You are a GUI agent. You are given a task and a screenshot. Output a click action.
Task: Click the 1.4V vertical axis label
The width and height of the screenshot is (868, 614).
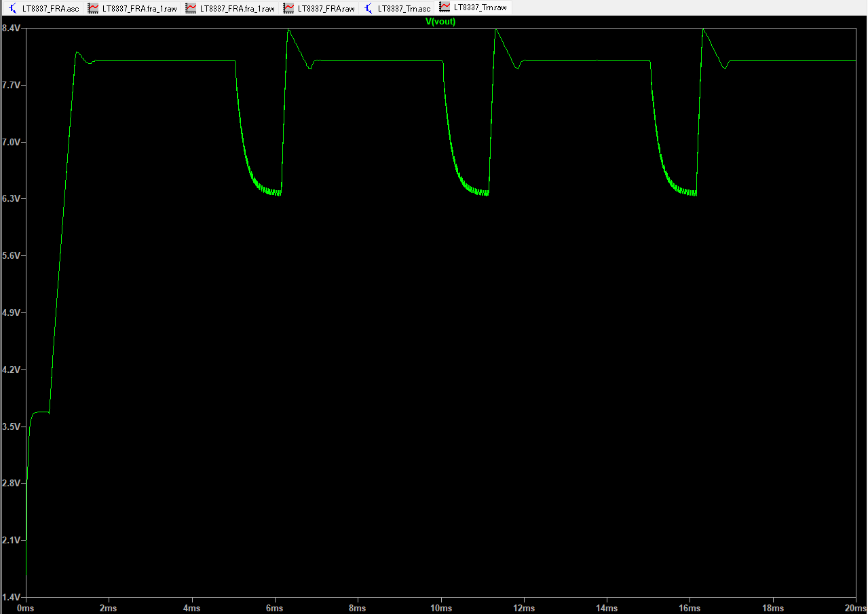[x=12, y=597]
